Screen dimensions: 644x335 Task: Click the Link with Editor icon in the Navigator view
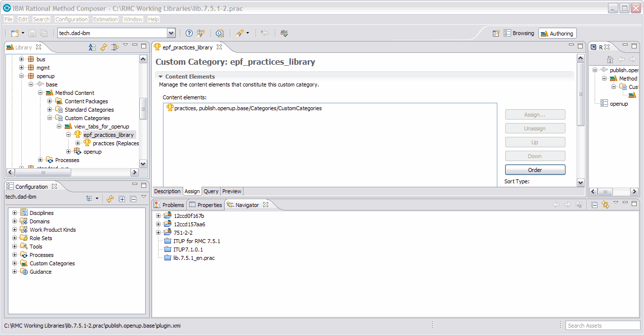point(605,205)
